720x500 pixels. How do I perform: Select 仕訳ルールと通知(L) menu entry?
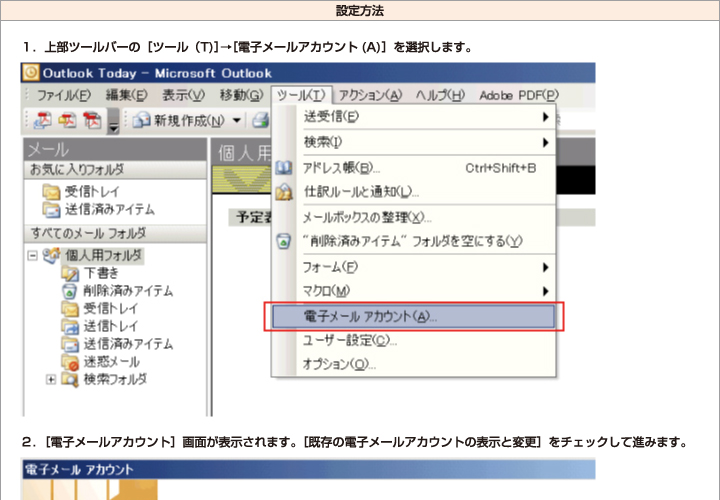[x=413, y=191]
